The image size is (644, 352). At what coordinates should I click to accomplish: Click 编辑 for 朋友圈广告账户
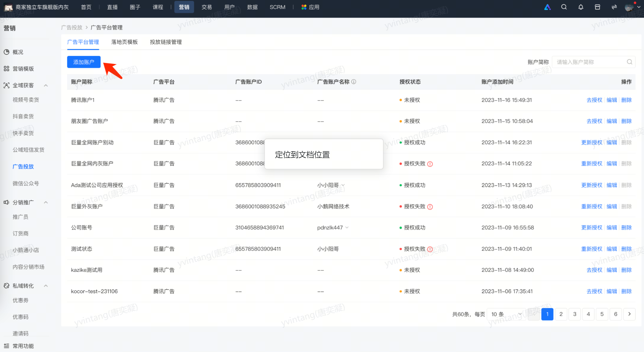612,121
